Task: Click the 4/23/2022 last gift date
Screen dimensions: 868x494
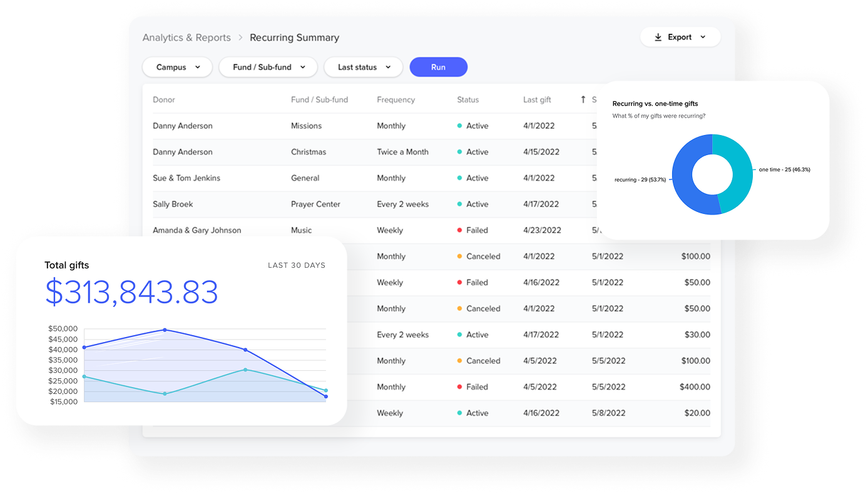Action: tap(543, 231)
